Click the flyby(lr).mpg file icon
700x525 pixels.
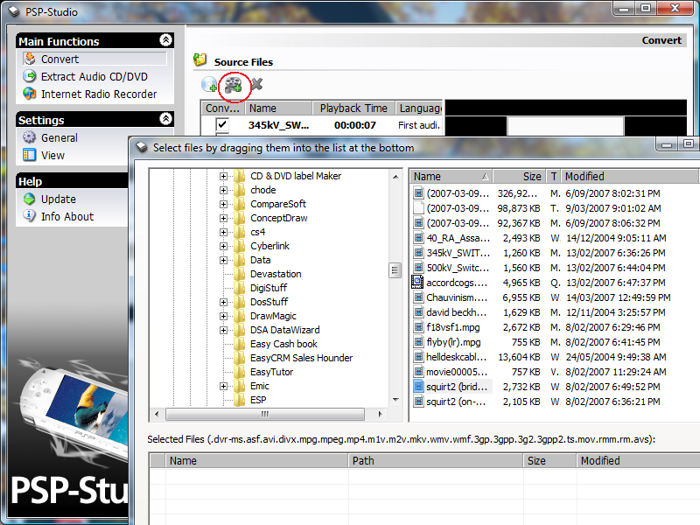point(418,342)
